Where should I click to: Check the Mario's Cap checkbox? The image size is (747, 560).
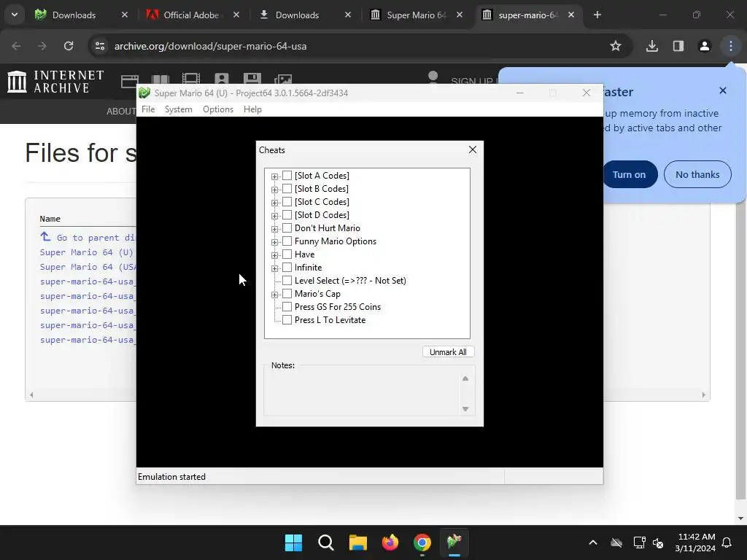[x=287, y=293]
